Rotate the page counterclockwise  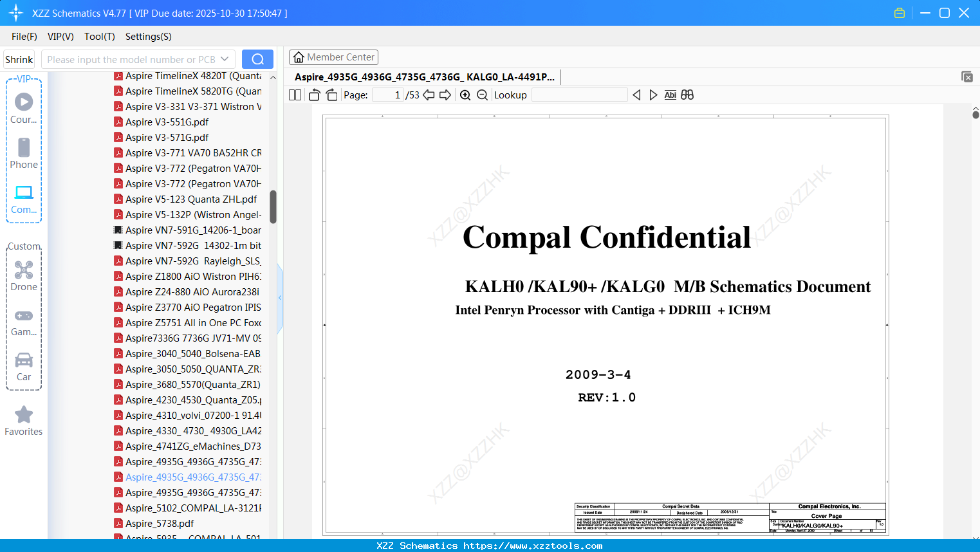click(315, 95)
